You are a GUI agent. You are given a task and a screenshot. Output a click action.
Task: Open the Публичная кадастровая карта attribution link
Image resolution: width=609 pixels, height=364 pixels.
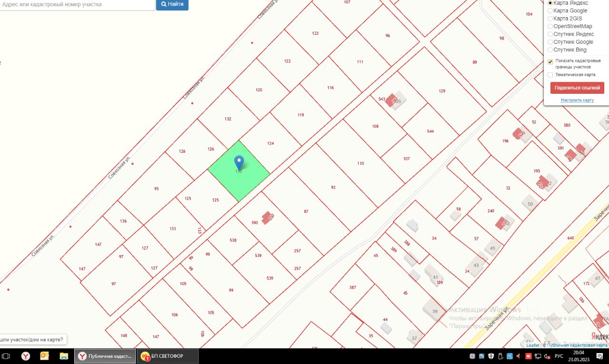(x=577, y=345)
